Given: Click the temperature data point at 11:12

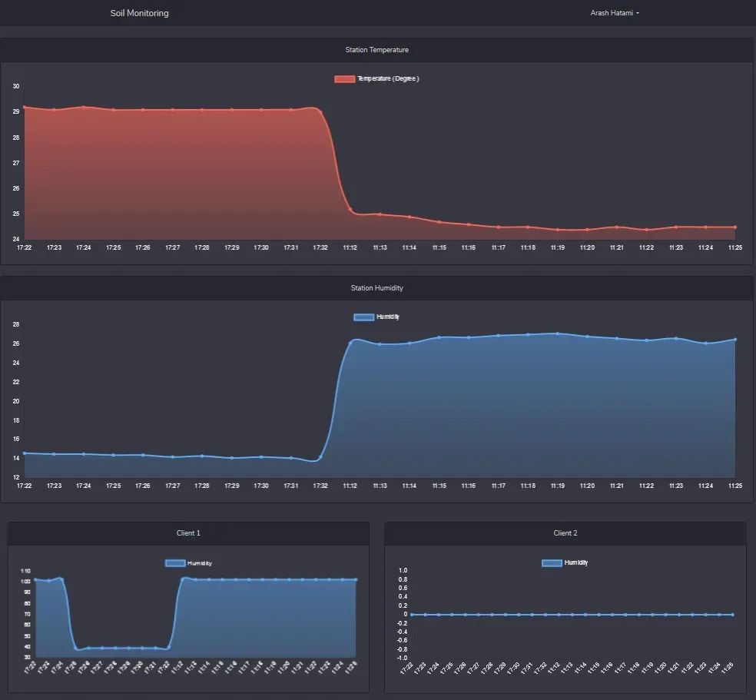Looking at the screenshot, I should pos(350,210).
